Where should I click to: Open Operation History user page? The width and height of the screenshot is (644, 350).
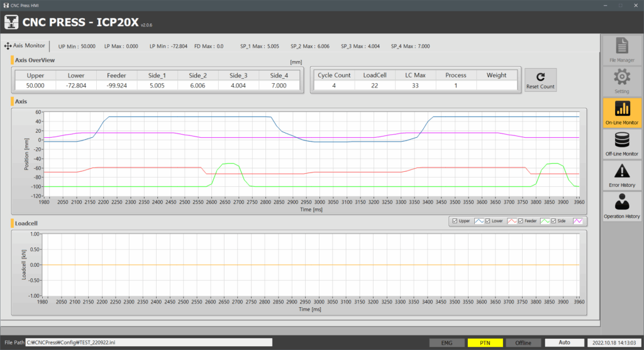click(621, 206)
